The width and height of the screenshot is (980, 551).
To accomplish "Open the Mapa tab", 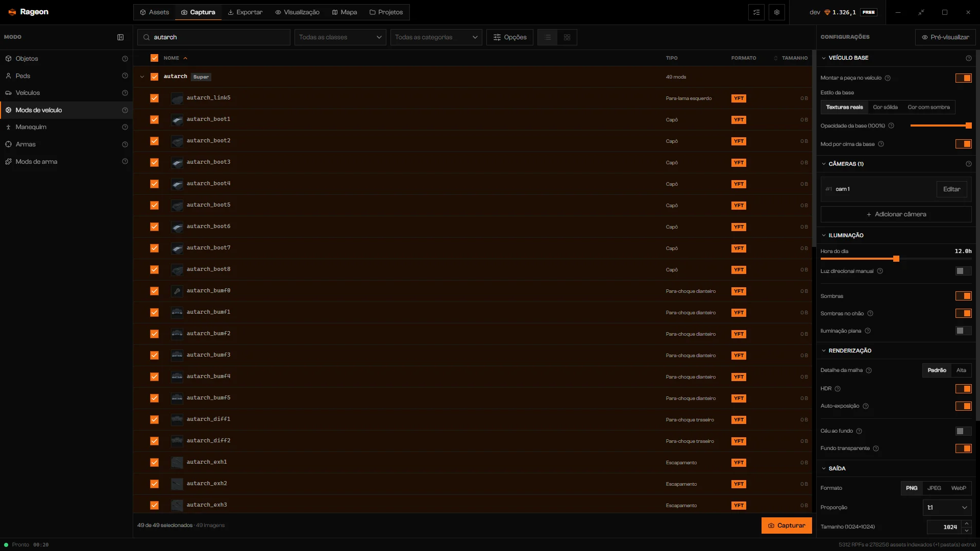I will click(345, 12).
